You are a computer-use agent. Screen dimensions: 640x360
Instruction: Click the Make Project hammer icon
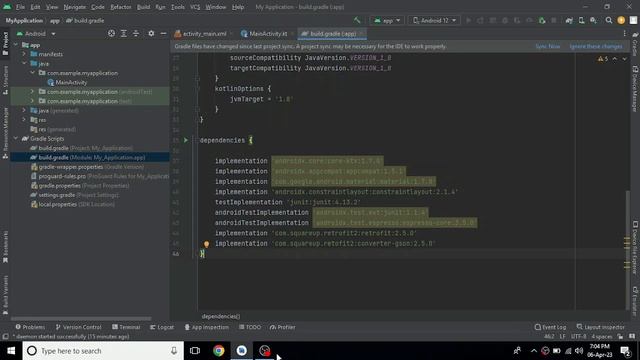(357, 20)
